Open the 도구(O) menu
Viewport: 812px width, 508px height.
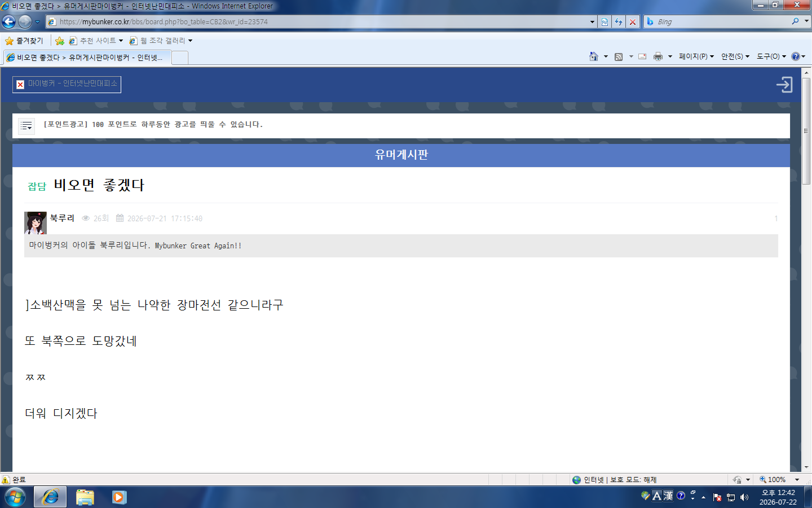coord(771,56)
